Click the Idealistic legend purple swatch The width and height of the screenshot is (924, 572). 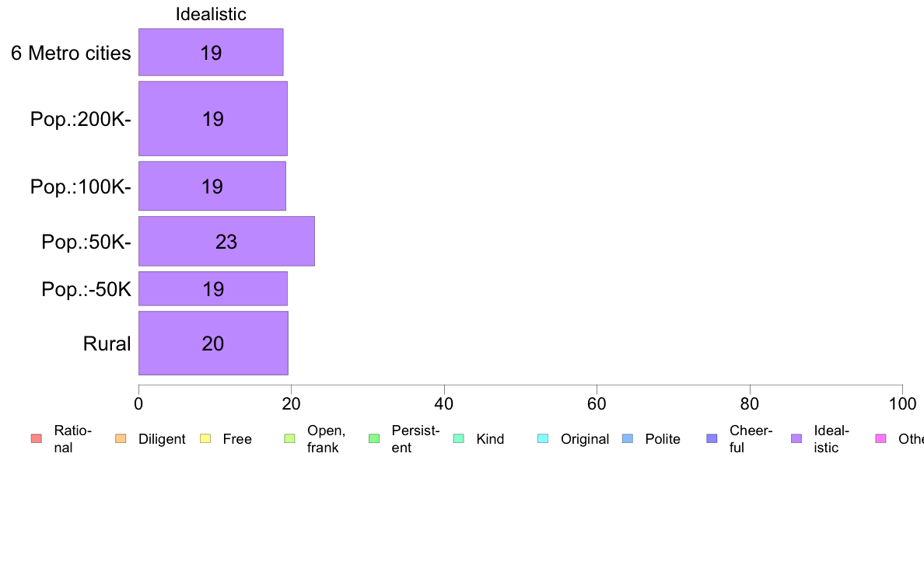click(x=796, y=439)
